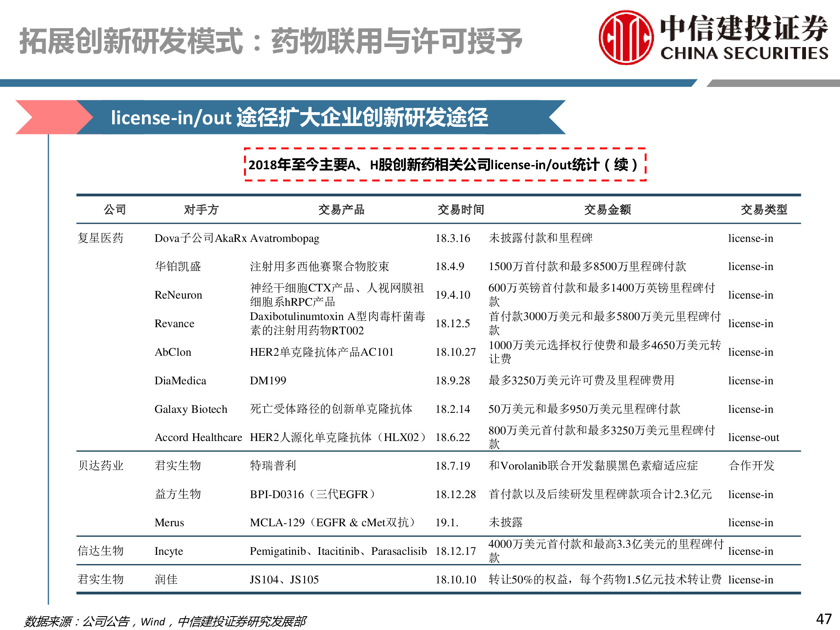This screenshot has width=840, height=630.
Task: Select counterparty AbClon
Action: click(x=173, y=352)
